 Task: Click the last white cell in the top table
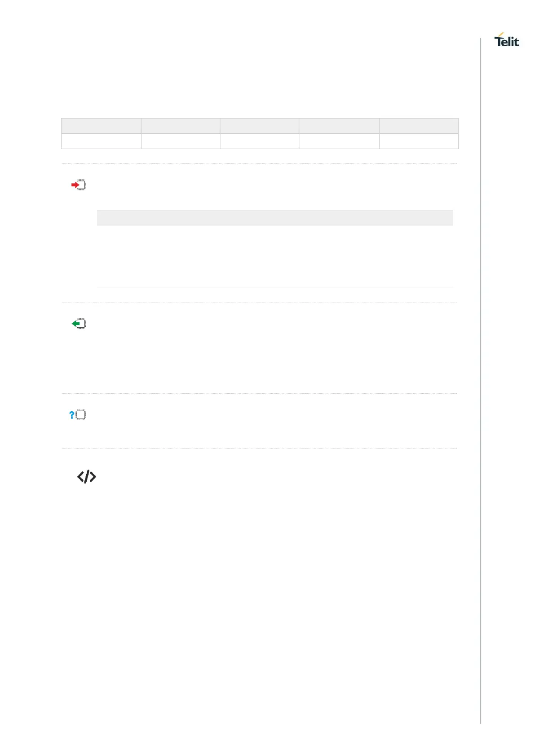click(x=419, y=141)
